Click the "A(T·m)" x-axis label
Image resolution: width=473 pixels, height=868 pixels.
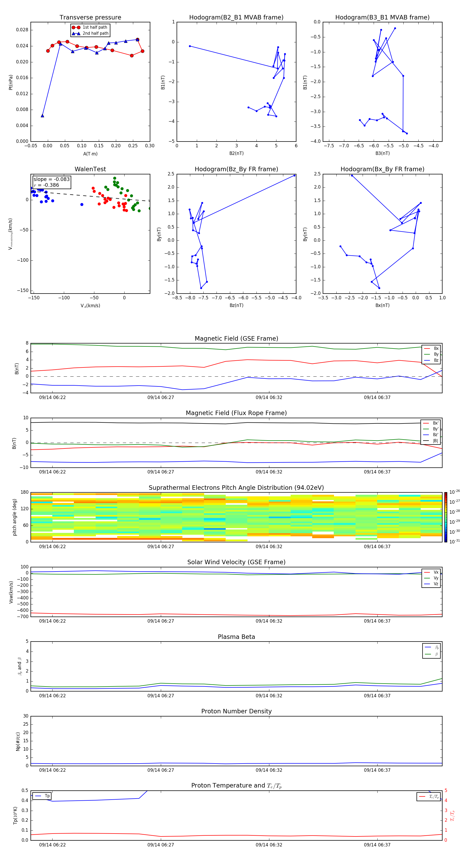click(90, 154)
